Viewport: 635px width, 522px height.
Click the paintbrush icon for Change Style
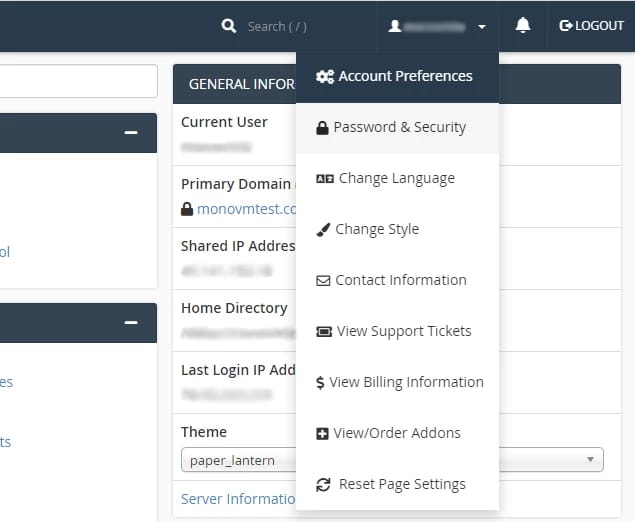tap(323, 230)
